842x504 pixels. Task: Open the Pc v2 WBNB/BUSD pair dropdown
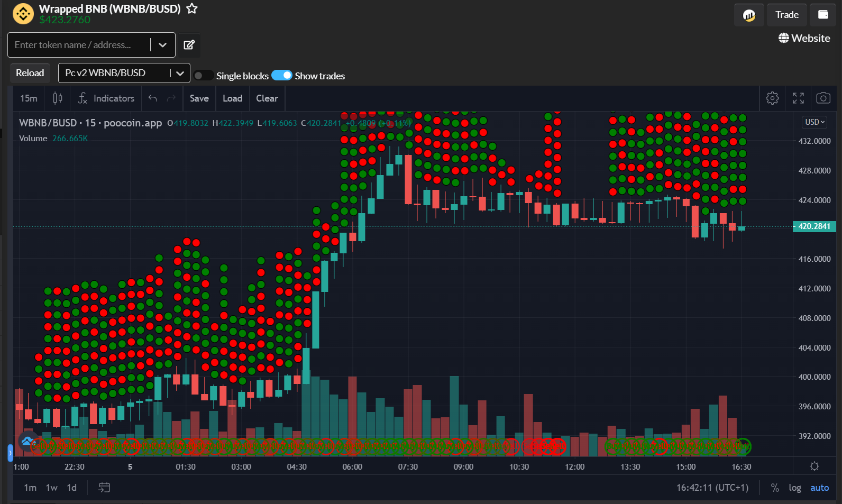(124, 73)
